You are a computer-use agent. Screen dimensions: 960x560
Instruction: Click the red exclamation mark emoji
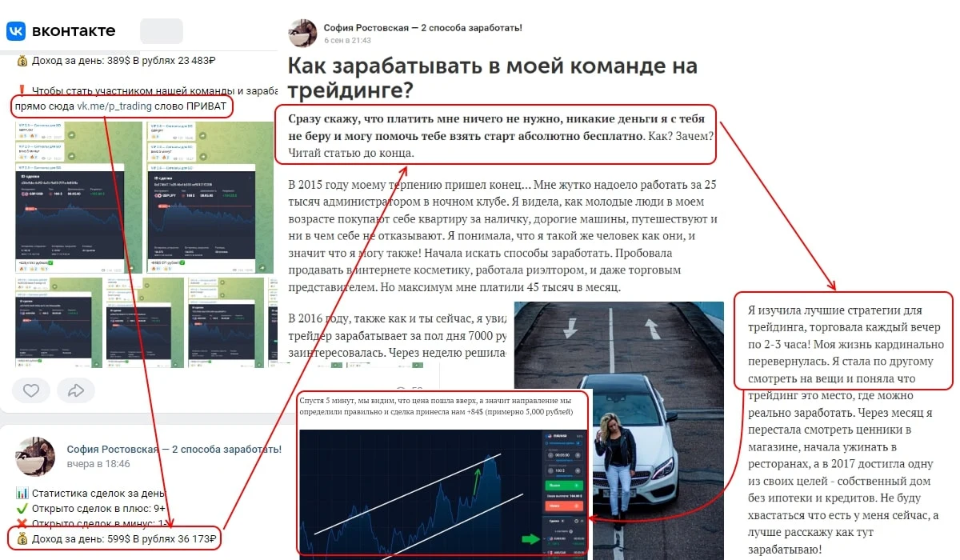pos(22,90)
